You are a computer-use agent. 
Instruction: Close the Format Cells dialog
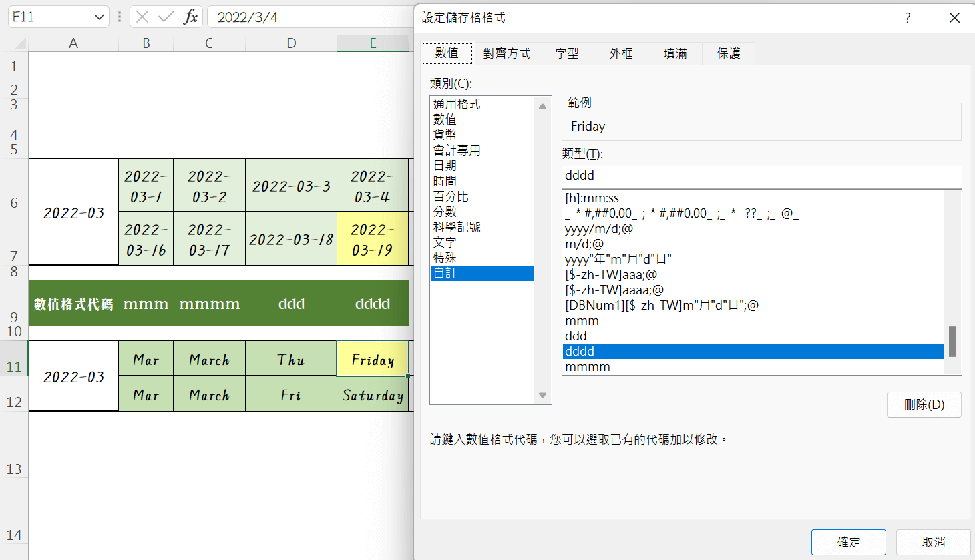click(954, 18)
